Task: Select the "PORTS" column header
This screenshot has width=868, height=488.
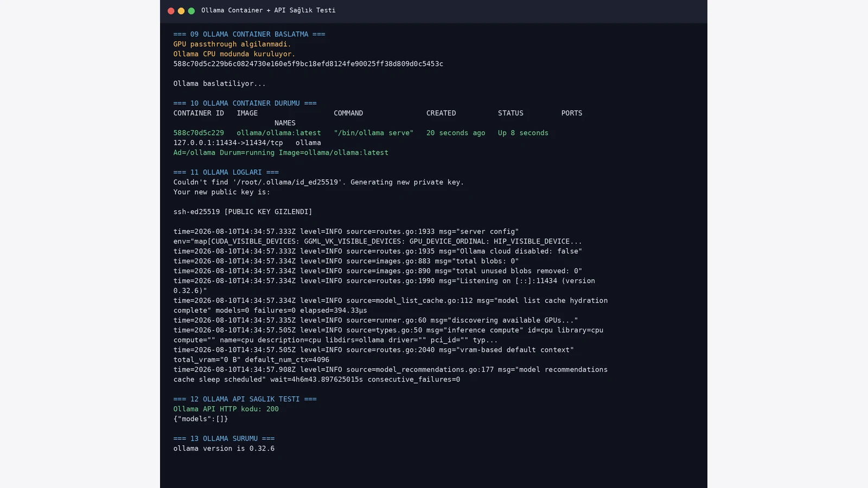Action: [x=572, y=113]
